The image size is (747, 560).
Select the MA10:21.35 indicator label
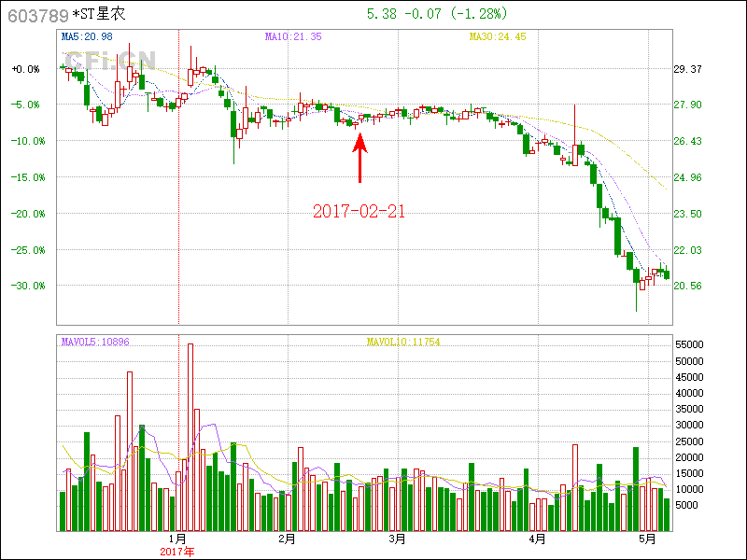click(x=293, y=36)
